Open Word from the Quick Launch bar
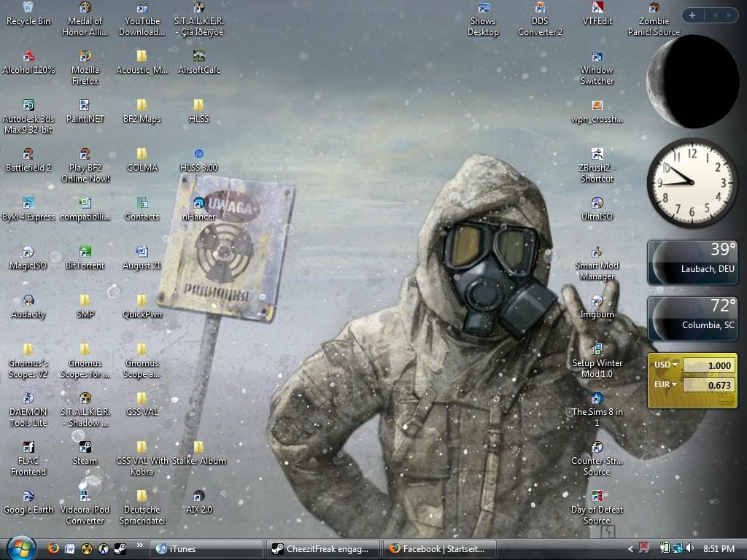 pyautogui.click(x=69, y=548)
